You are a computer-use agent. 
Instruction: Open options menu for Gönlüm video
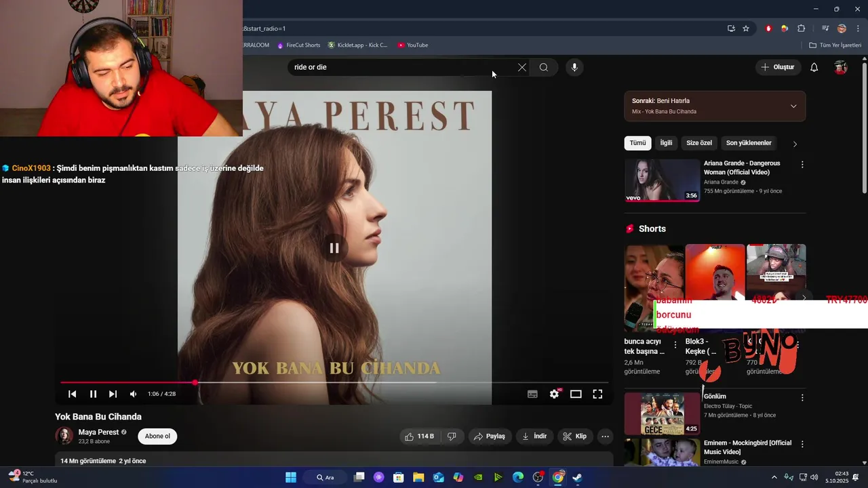pyautogui.click(x=802, y=398)
